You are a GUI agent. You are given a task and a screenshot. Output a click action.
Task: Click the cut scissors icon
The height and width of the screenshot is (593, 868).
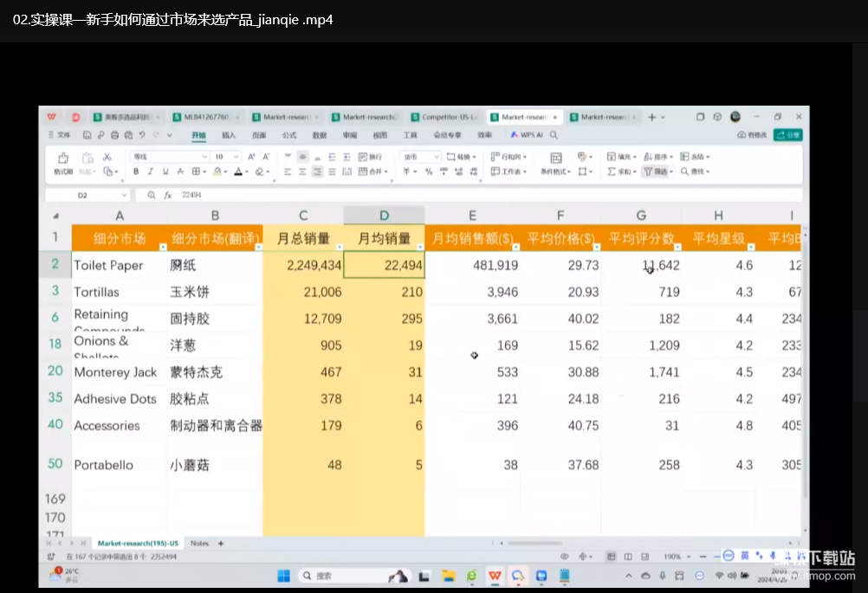coord(107,157)
